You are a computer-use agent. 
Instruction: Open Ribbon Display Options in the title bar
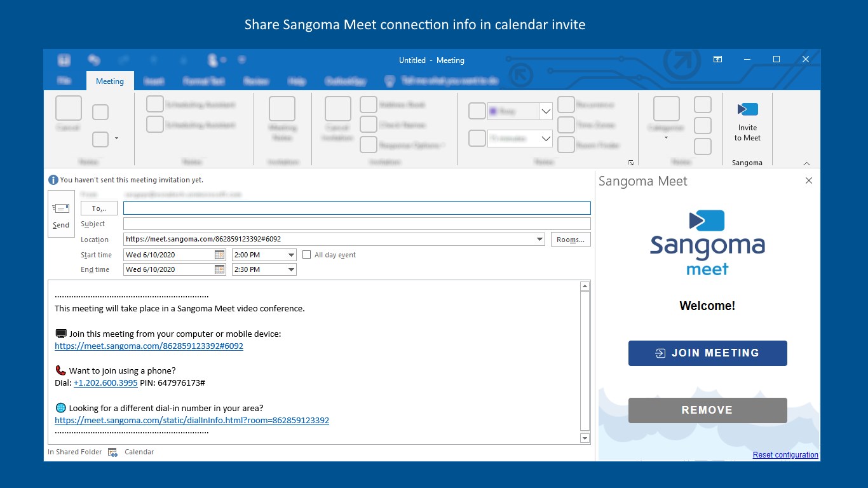(x=717, y=60)
